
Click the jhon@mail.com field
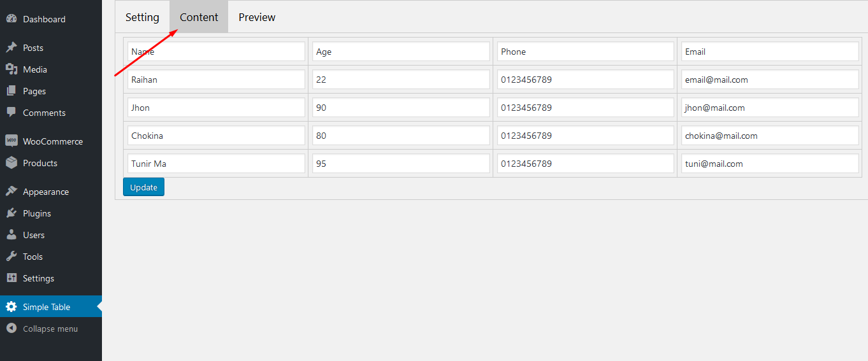[x=770, y=108]
